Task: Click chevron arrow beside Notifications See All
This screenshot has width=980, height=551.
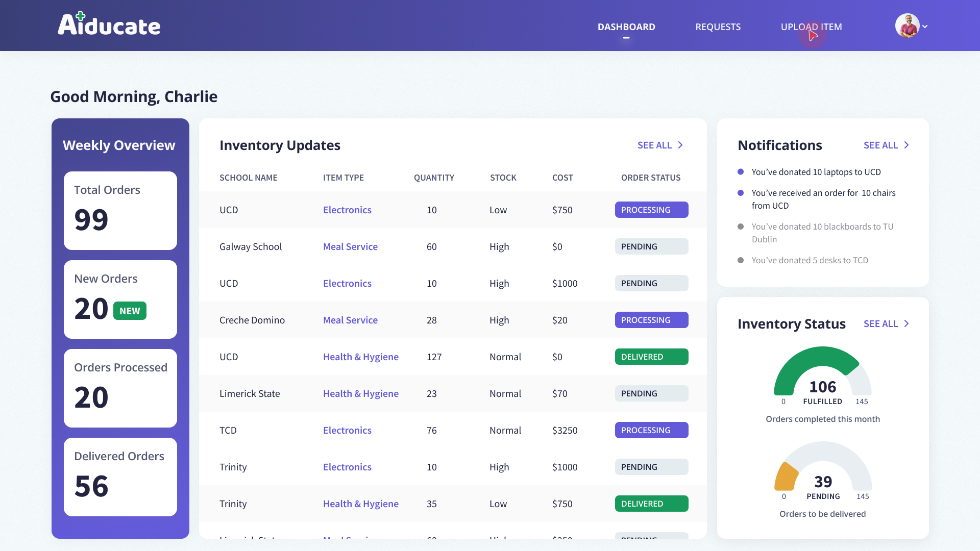Action: tap(906, 145)
